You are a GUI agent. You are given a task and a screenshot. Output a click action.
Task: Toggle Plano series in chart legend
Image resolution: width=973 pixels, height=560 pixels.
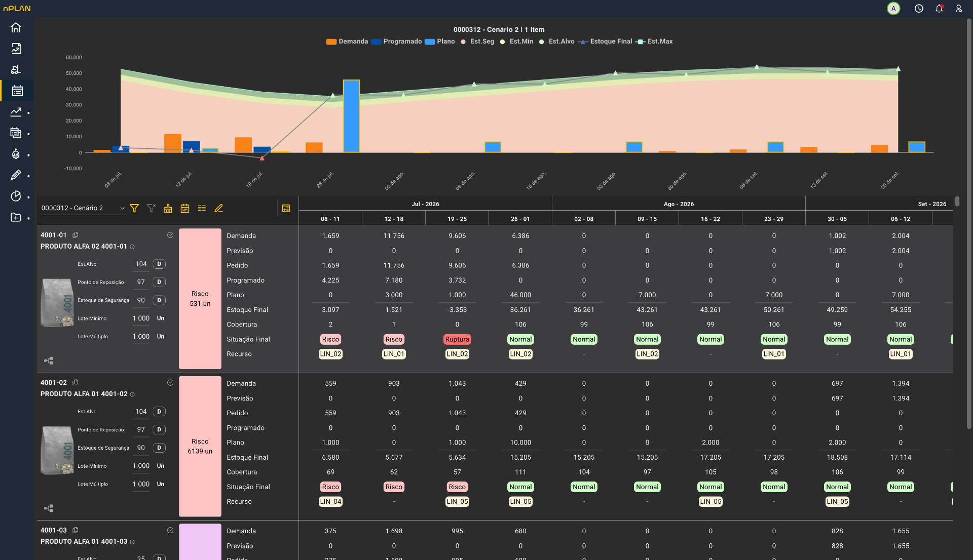[440, 42]
